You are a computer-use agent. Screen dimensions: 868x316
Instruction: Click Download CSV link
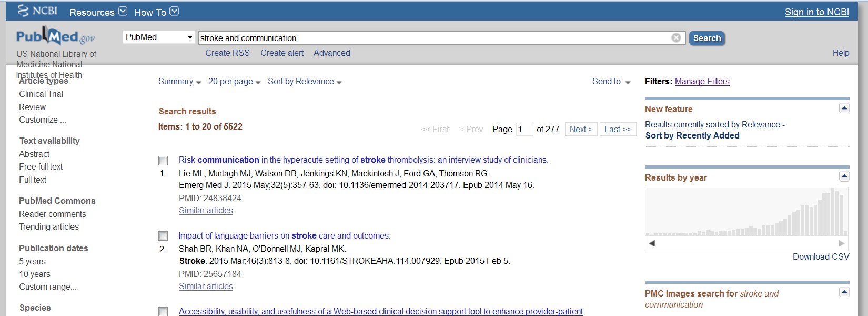coord(821,256)
